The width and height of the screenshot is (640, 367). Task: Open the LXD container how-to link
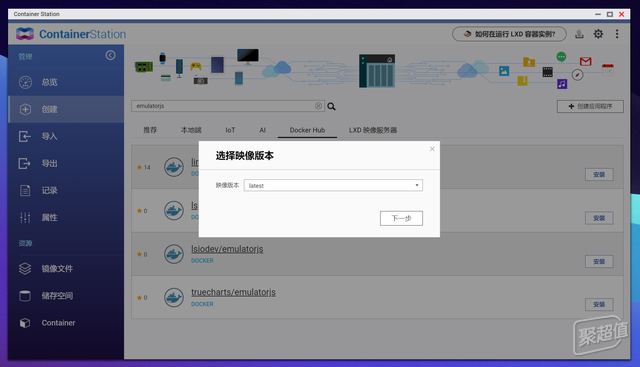click(509, 34)
